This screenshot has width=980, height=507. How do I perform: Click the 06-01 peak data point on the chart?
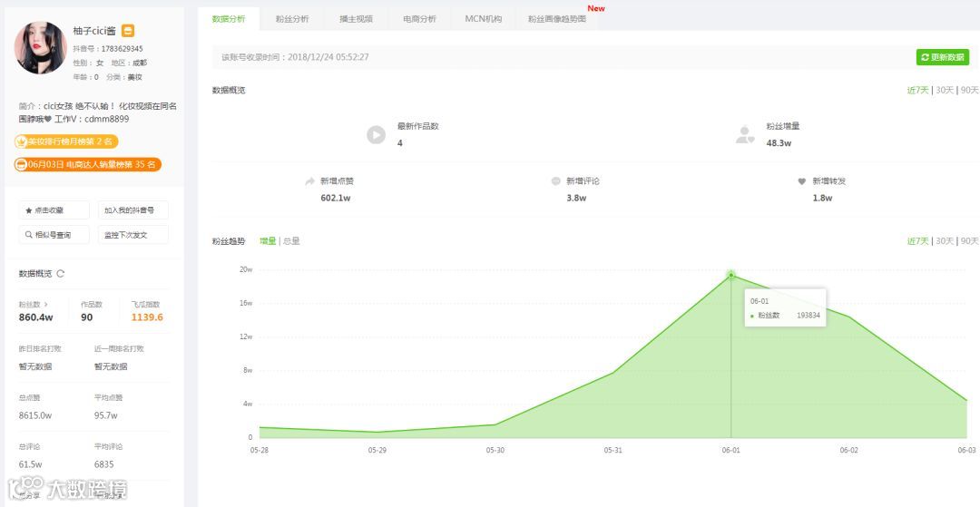pyautogui.click(x=730, y=275)
